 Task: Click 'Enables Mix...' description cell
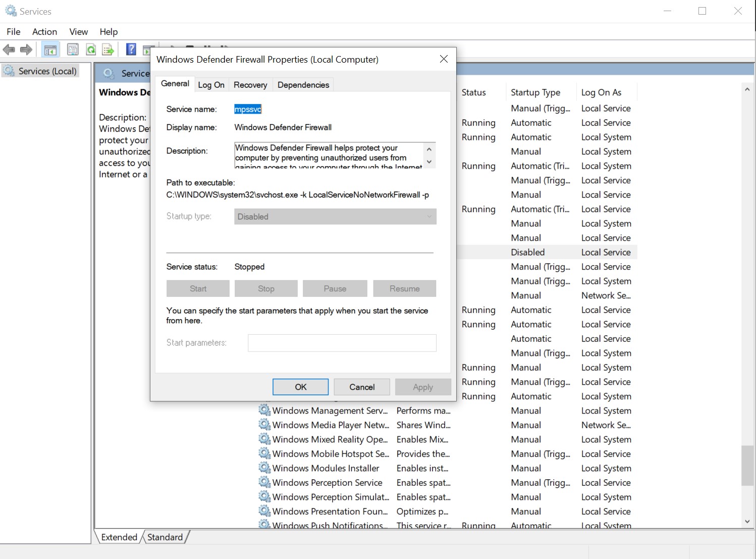tap(422, 439)
